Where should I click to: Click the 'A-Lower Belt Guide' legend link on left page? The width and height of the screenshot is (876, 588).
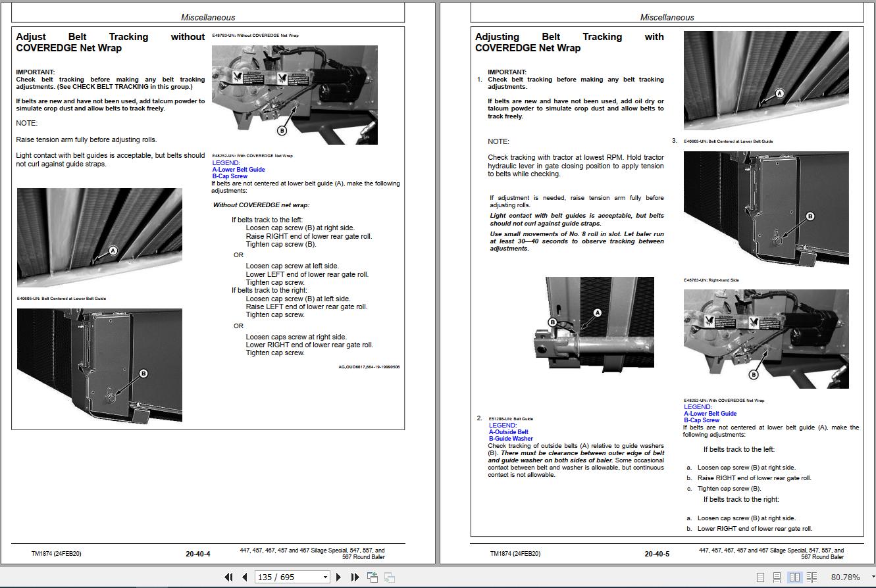click(x=238, y=170)
